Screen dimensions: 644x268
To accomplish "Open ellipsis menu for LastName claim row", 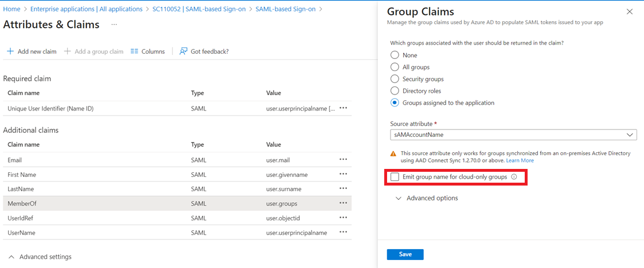I will [344, 189].
